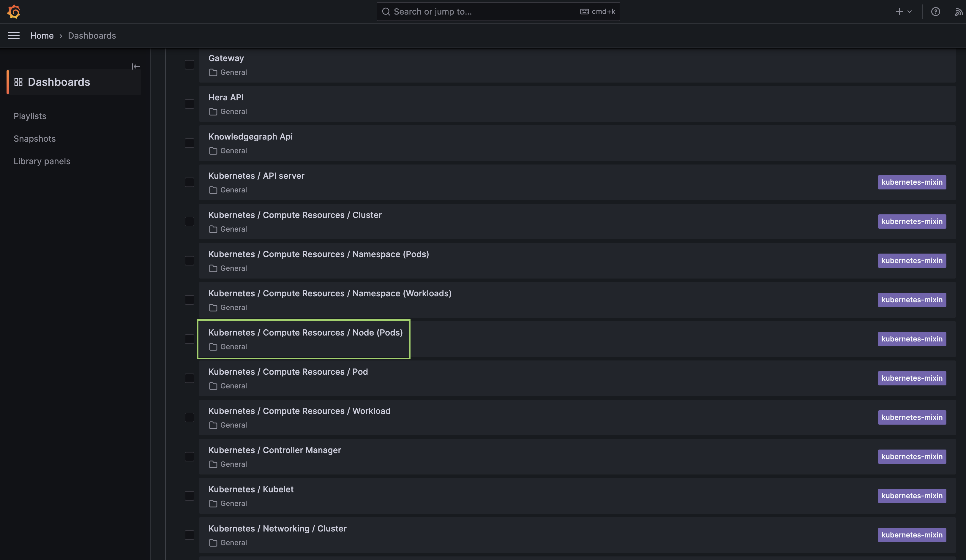
Task: Check the Node (Pods) dashboard checkbox
Action: click(x=189, y=339)
